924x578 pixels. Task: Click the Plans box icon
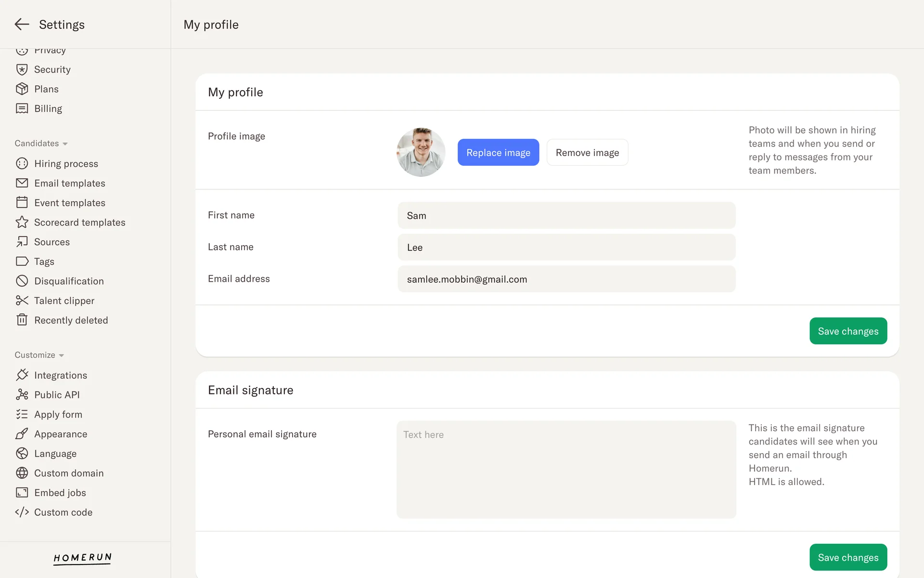pyautogui.click(x=22, y=89)
